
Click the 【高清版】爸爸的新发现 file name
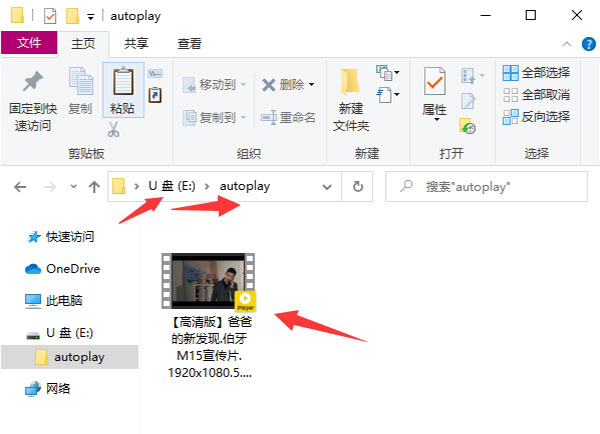[210, 347]
